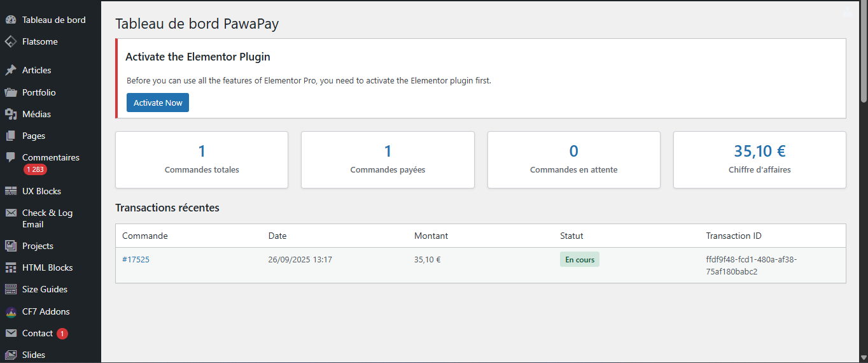Click the HTML Blocks layout icon
This screenshot has width=868, height=363.
[x=10, y=267]
